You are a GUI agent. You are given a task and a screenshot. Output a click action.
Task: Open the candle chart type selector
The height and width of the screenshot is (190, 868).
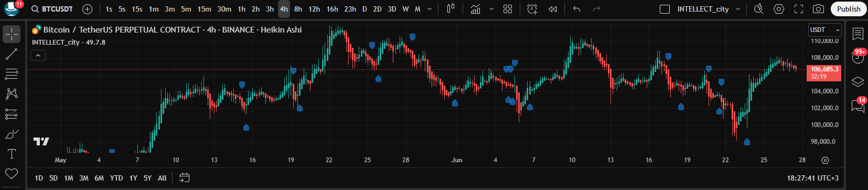(451, 9)
